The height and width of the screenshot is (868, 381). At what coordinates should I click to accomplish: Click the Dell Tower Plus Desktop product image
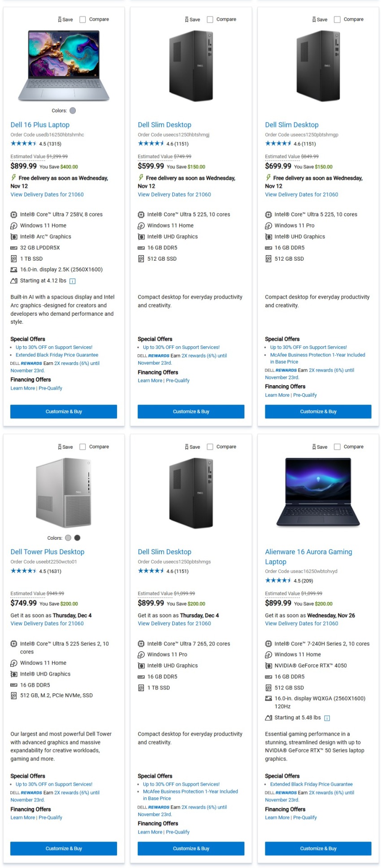[64, 493]
